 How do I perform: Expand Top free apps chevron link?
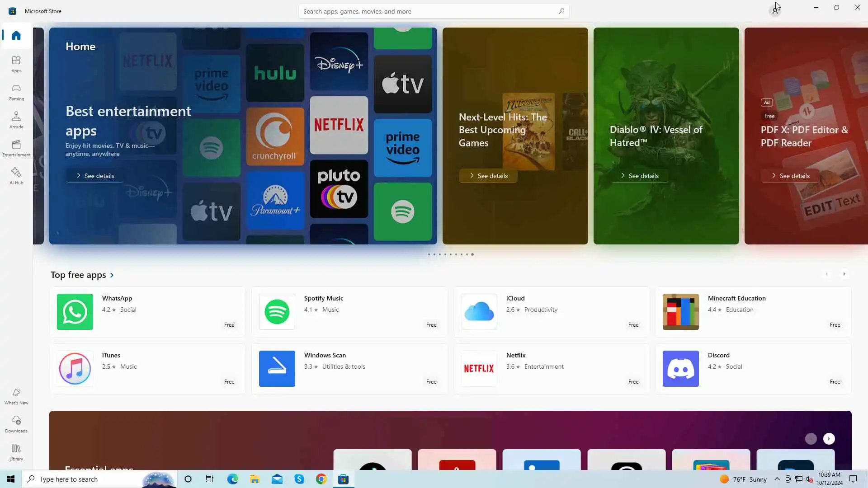tap(112, 275)
